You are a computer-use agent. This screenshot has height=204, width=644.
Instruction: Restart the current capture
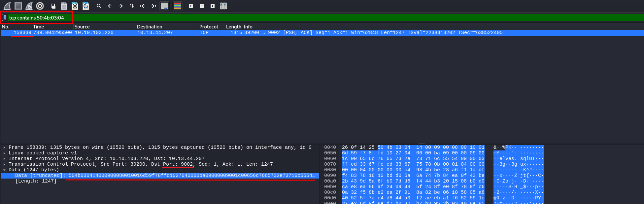pyautogui.click(x=29, y=6)
